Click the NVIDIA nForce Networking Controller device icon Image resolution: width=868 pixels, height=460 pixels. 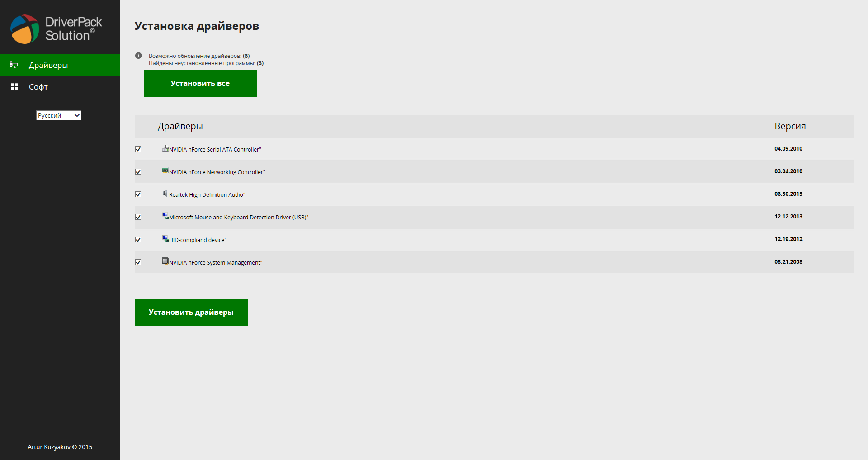tap(165, 171)
